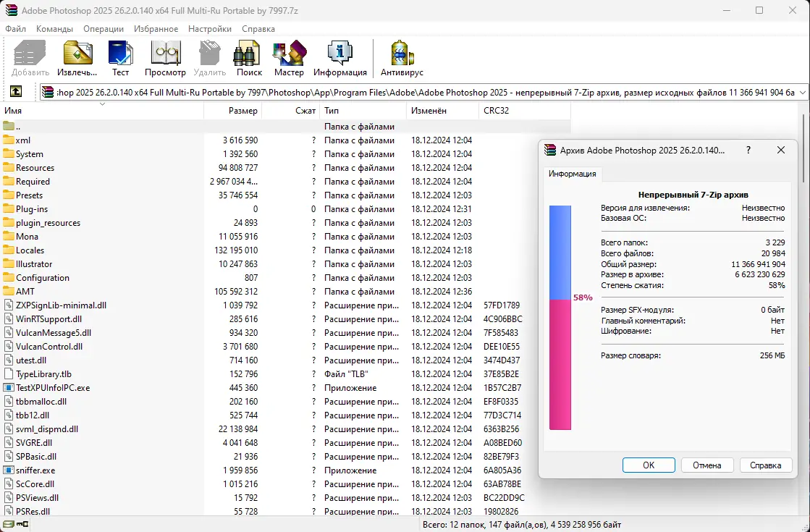
Task: Open the Избранное menu
Action: pyautogui.click(x=156, y=29)
